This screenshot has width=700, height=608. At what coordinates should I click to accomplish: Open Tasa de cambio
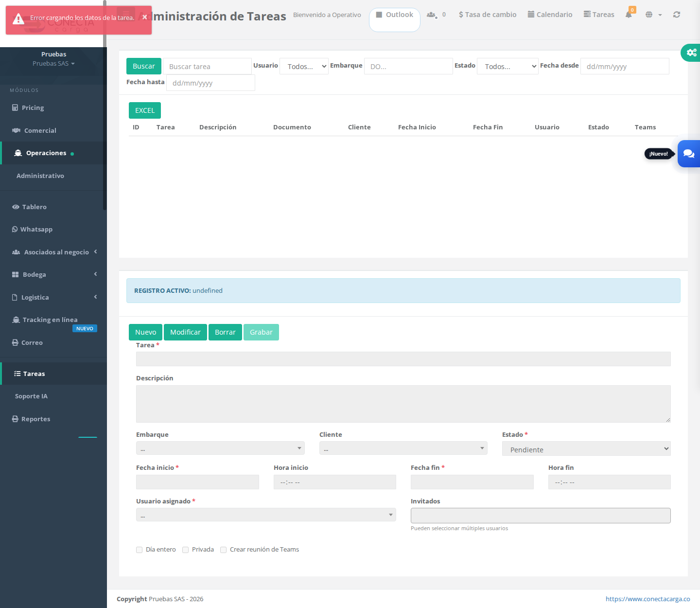(x=488, y=15)
